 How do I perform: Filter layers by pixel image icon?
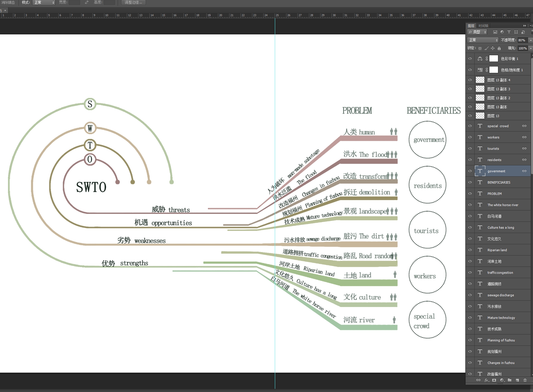coord(495,32)
